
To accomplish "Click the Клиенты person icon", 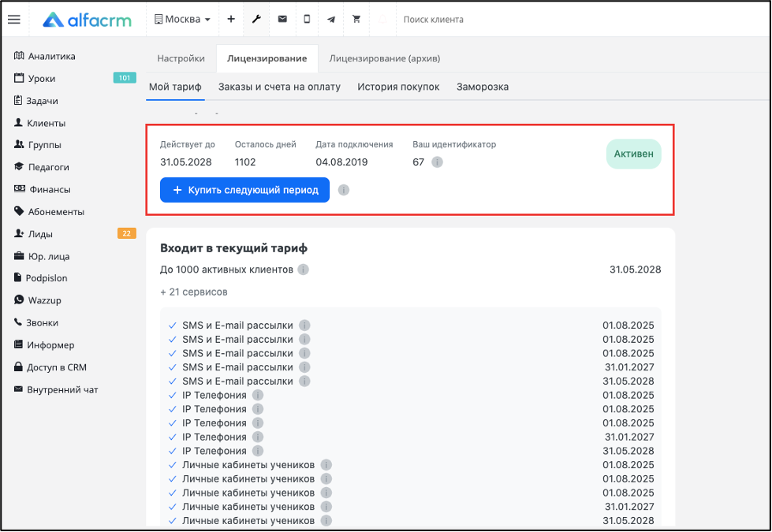I will [x=19, y=122].
